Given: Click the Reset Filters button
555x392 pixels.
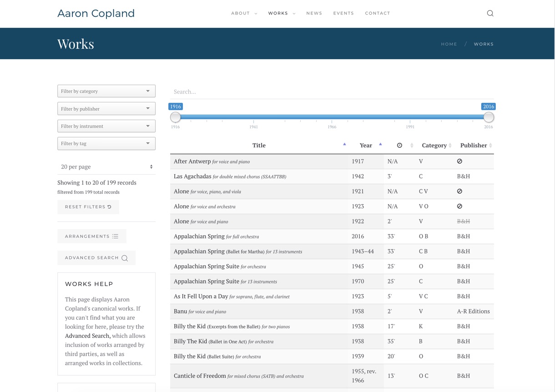Looking at the screenshot, I should (88, 207).
